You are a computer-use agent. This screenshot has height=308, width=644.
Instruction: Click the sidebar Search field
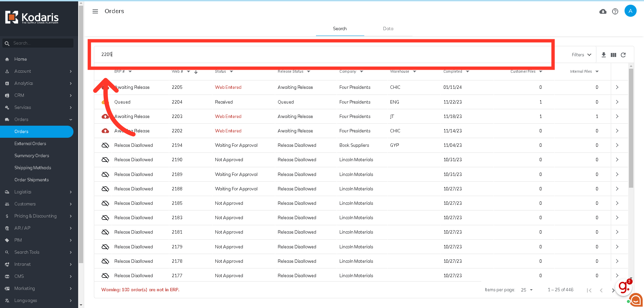tap(38, 43)
